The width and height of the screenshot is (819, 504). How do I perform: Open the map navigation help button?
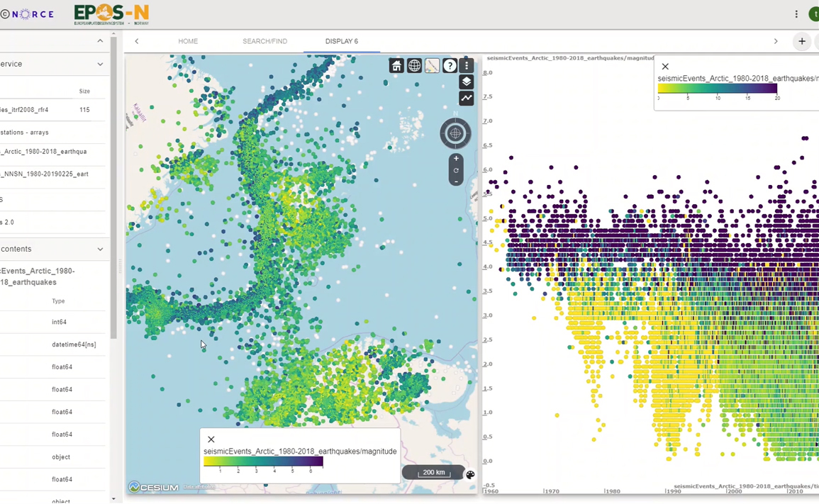click(x=450, y=66)
